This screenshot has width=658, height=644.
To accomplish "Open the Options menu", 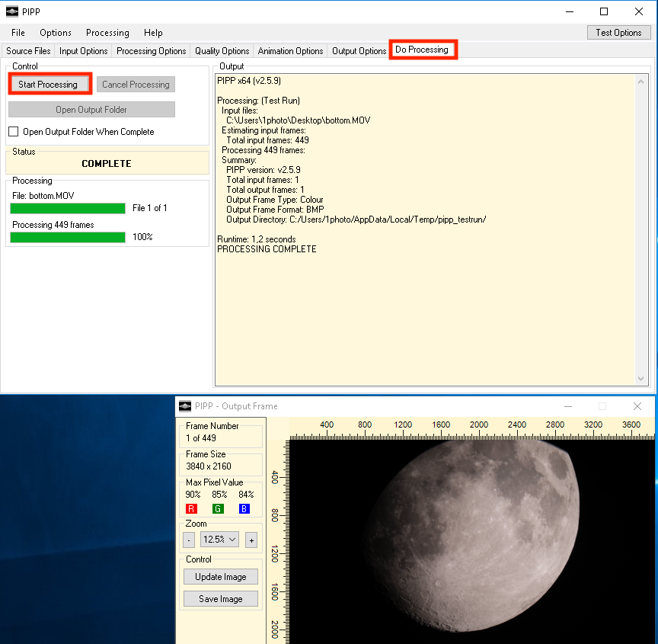I will point(56,33).
